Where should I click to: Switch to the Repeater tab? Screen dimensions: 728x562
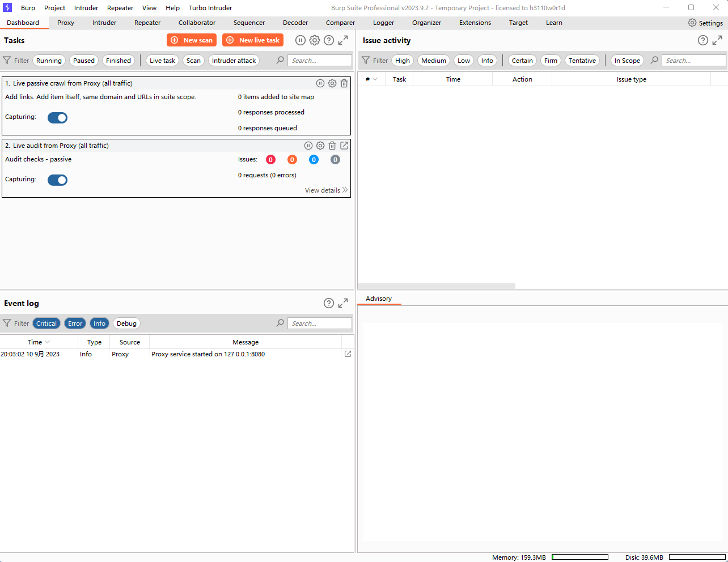147,23
